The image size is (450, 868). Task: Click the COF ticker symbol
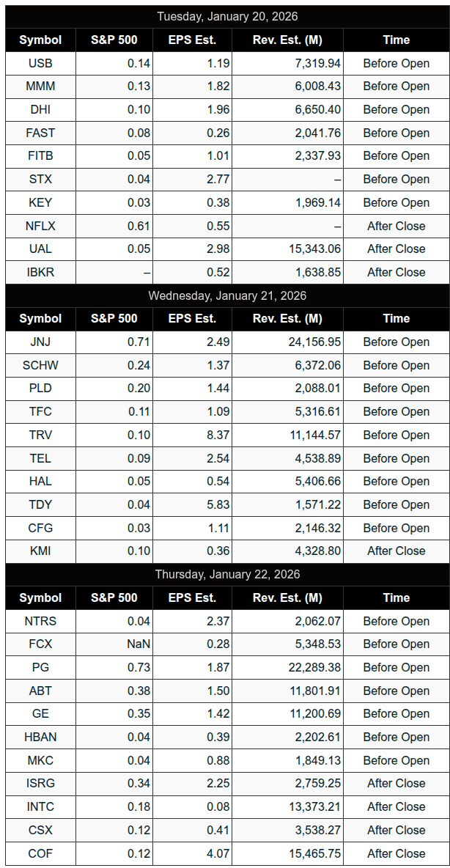coord(40,853)
